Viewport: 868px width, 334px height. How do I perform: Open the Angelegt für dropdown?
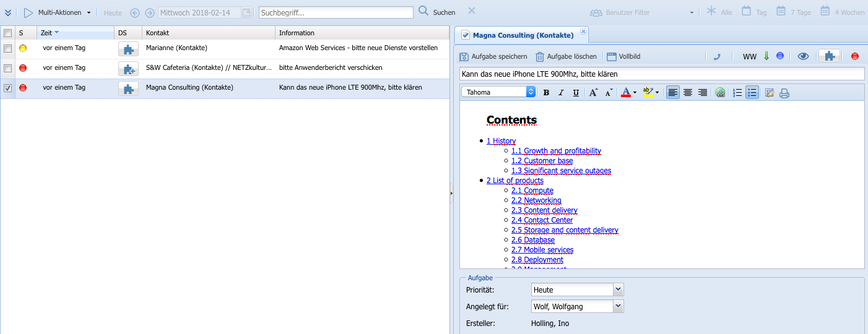point(617,306)
